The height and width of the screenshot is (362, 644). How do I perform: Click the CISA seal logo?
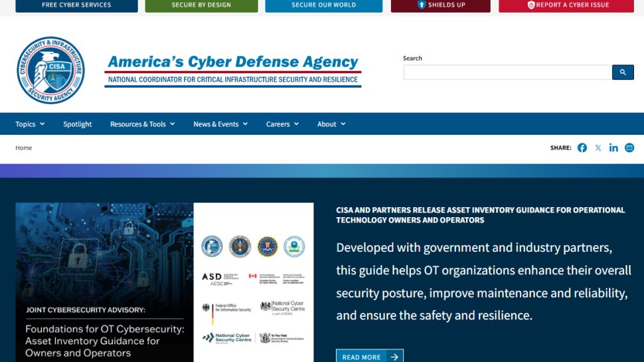51,70
